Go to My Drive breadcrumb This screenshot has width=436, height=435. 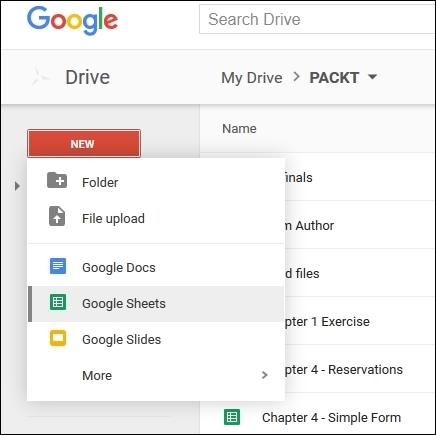252,78
